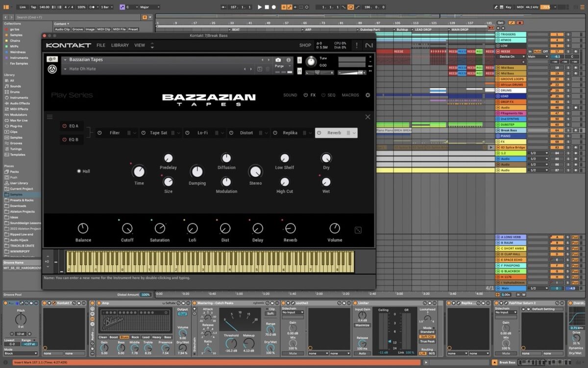Screen dimensions: 588x368
Task: Open the hamburger menu in FX panel
Action: 49,117
